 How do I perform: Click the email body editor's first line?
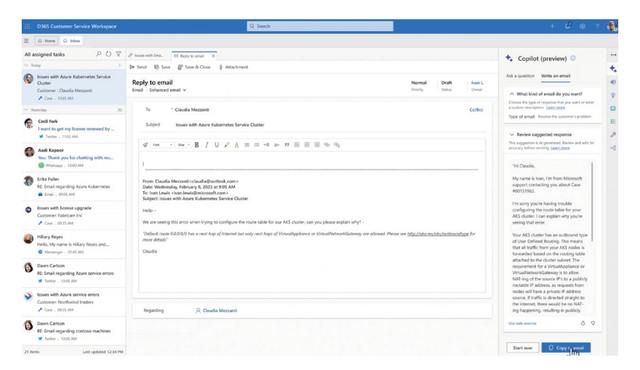(310, 164)
